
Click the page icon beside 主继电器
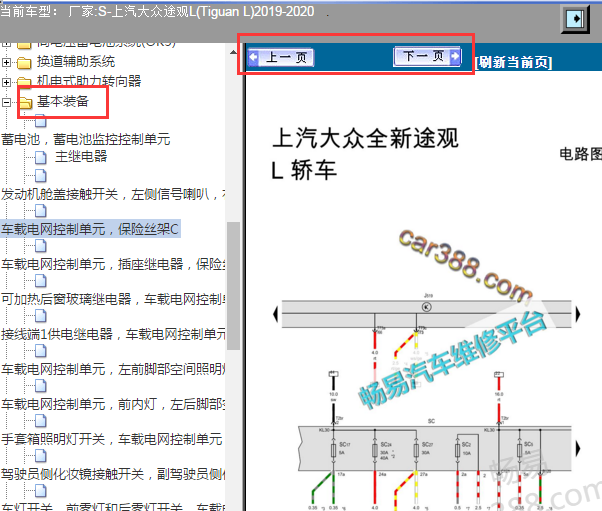pos(41,157)
